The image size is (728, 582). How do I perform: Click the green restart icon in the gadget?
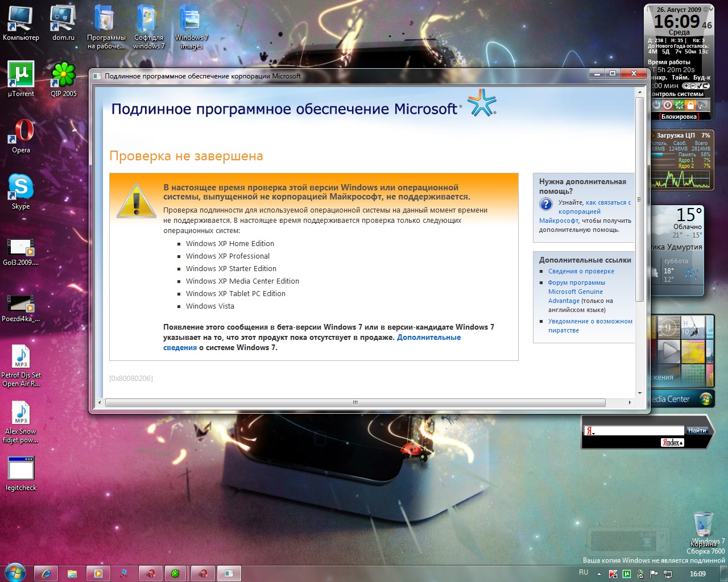[679, 105]
